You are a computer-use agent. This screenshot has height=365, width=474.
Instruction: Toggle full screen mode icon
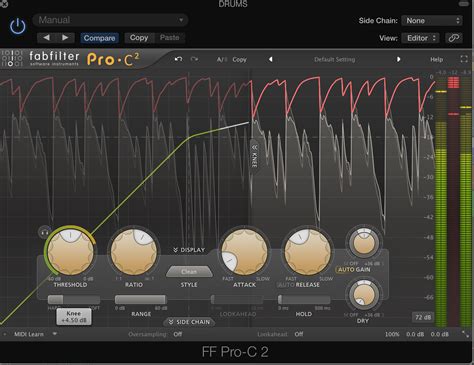pyautogui.click(x=464, y=59)
